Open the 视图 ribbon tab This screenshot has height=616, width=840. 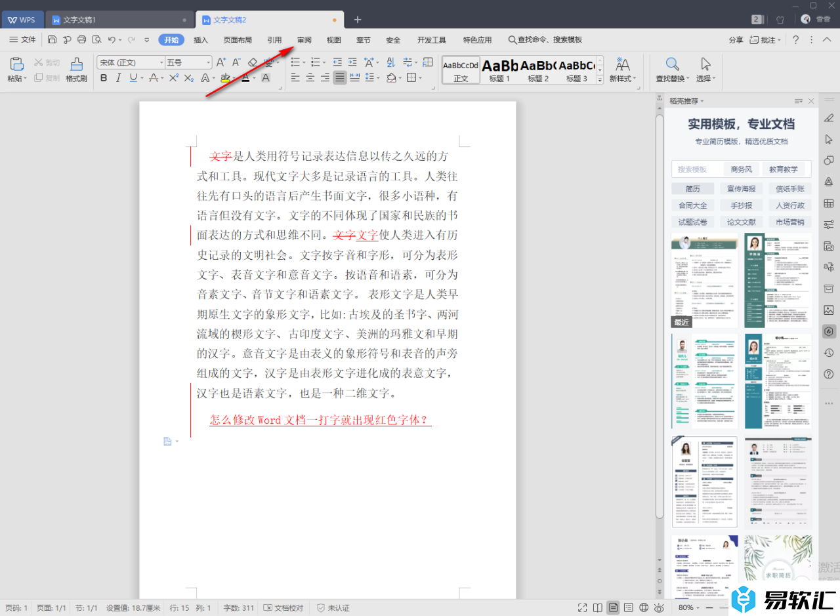(334, 40)
